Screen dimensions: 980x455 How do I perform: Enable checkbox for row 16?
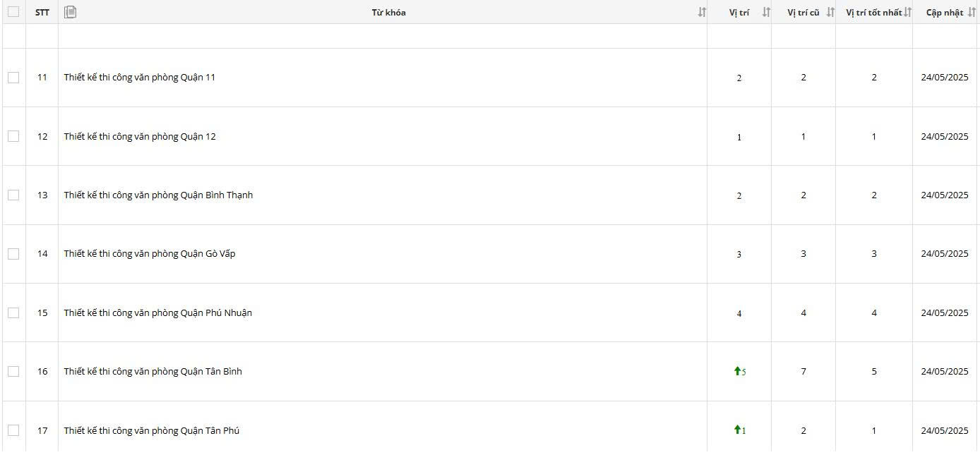[13, 372]
